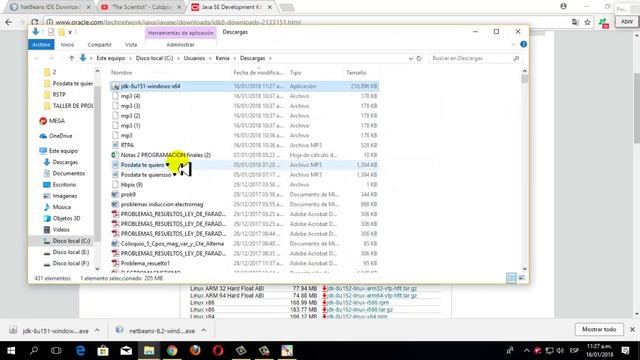
Task: Sort by the Tipo column header
Action: pyautogui.click(x=296, y=73)
